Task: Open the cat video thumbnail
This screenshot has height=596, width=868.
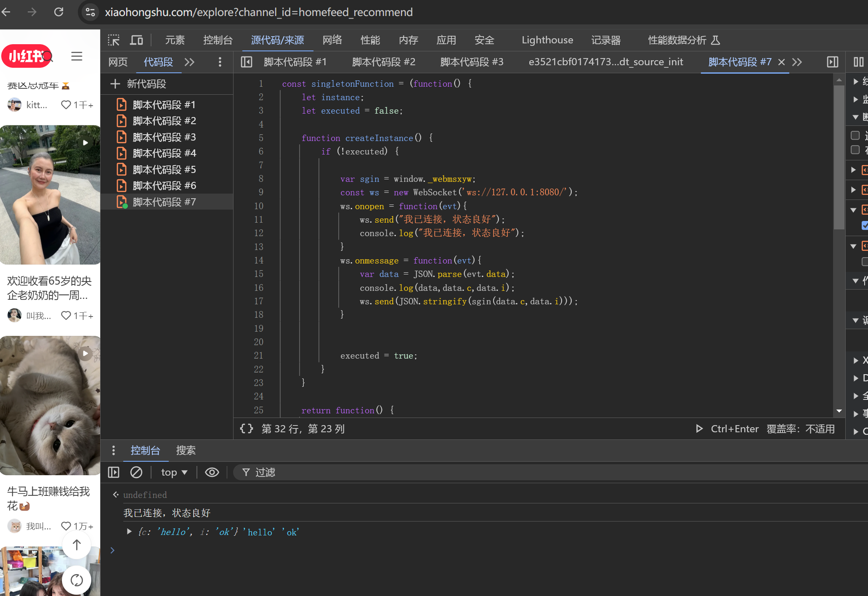Action: (50, 405)
